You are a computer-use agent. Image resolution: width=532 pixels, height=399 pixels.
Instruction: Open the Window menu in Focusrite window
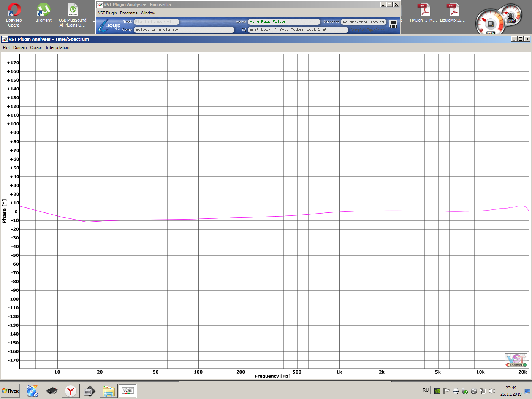coord(148,13)
